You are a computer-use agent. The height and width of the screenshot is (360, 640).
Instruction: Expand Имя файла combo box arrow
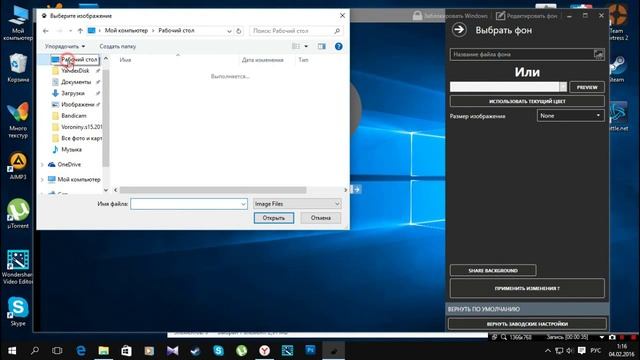click(243, 204)
